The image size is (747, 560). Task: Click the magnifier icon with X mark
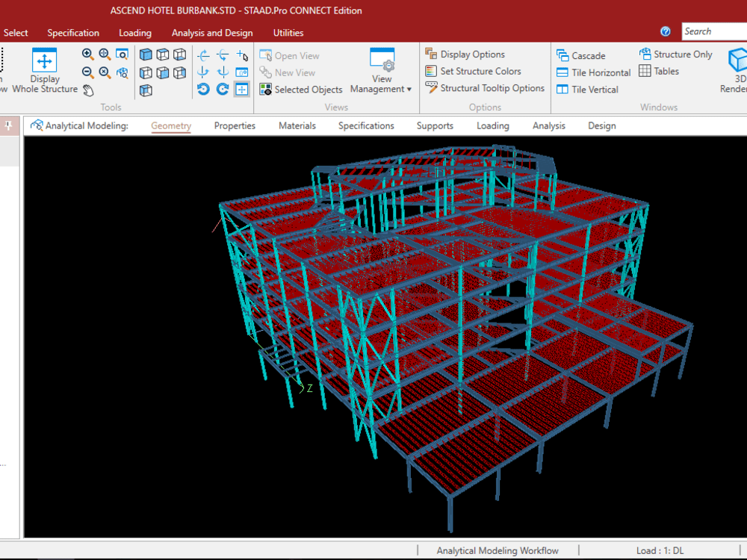coord(105,72)
